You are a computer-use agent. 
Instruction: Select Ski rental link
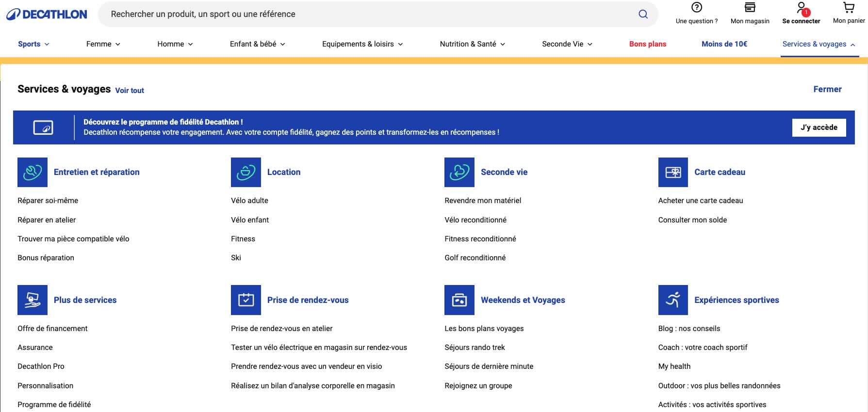click(236, 258)
